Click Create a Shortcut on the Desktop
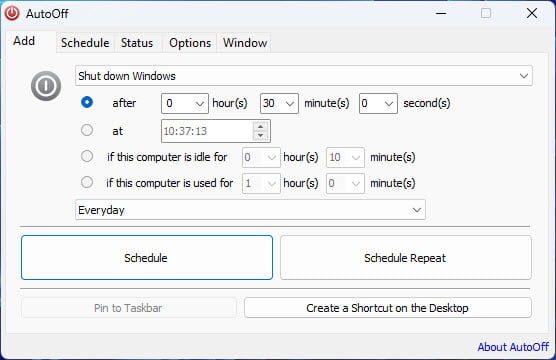Image resolution: width=556 pixels, height=360 pixels. click(x=388, y=308)
